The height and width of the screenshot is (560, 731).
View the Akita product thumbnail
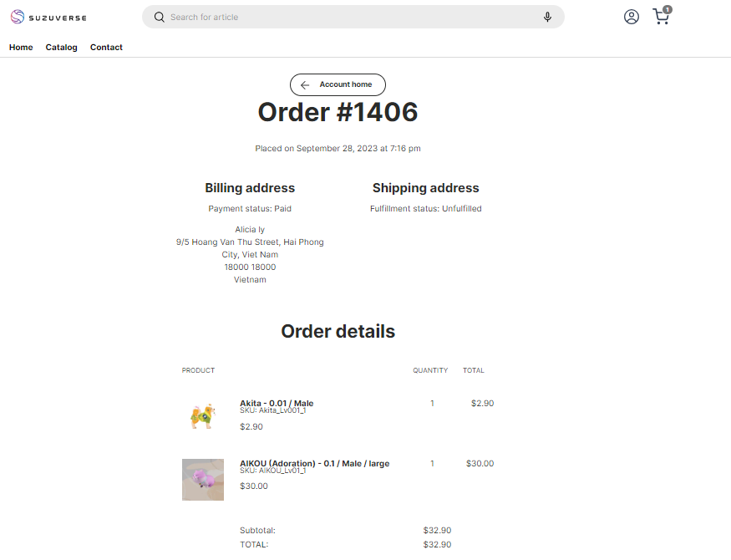coord(202,415)
